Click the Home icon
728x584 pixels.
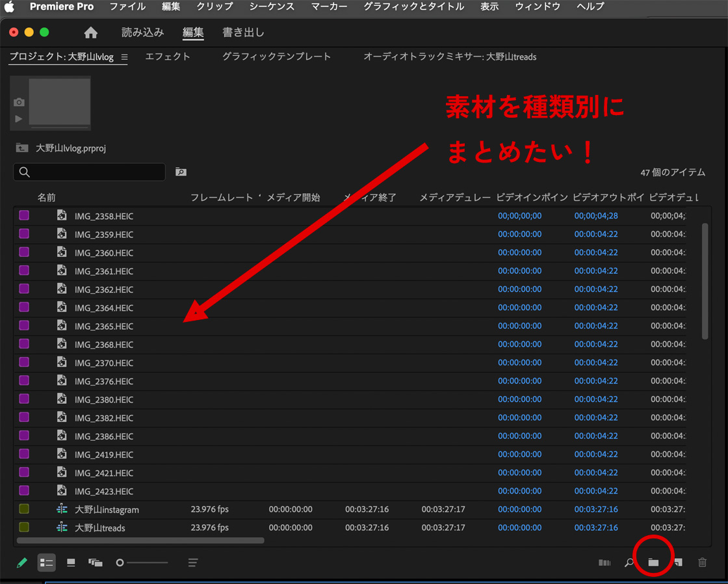[91, 33]
